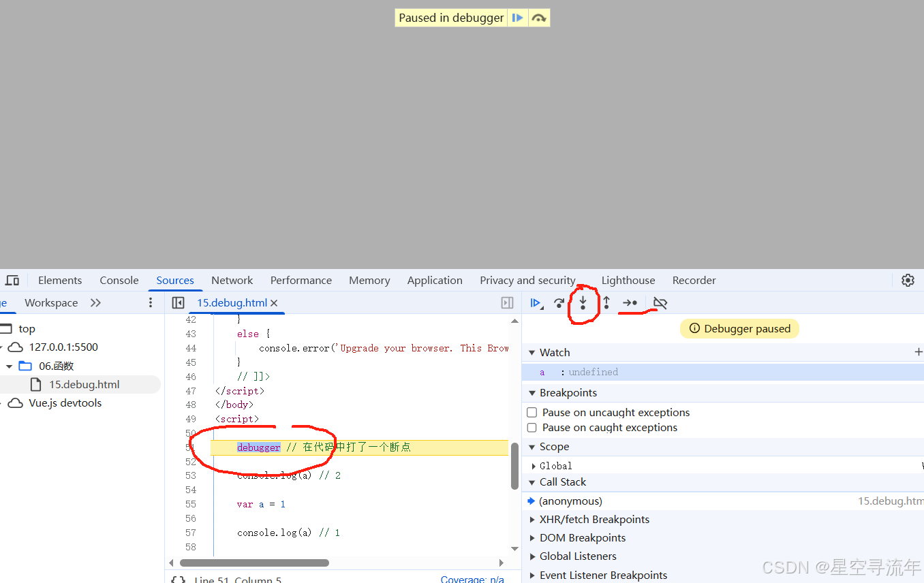
Task: Click line number 57 in gutter
Action: point(190,533)
